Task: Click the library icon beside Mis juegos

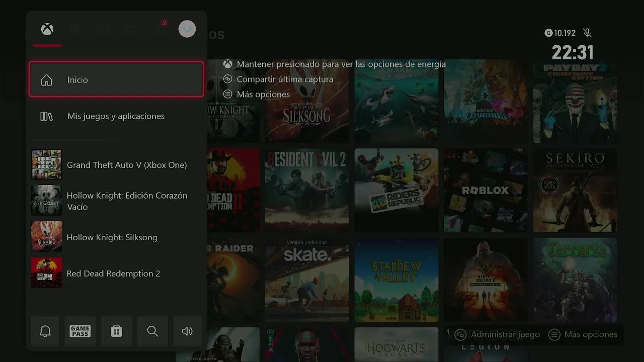Action: click(46, 116)
